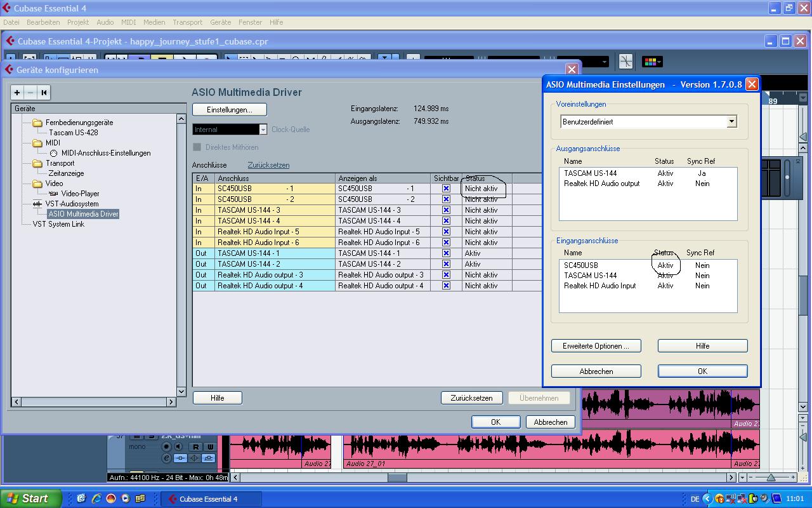Toggle Sichtbar checkbox for Realtek HD Audio Input - 5
Screen dimensions: 812x508
click(x=446, y=232)
